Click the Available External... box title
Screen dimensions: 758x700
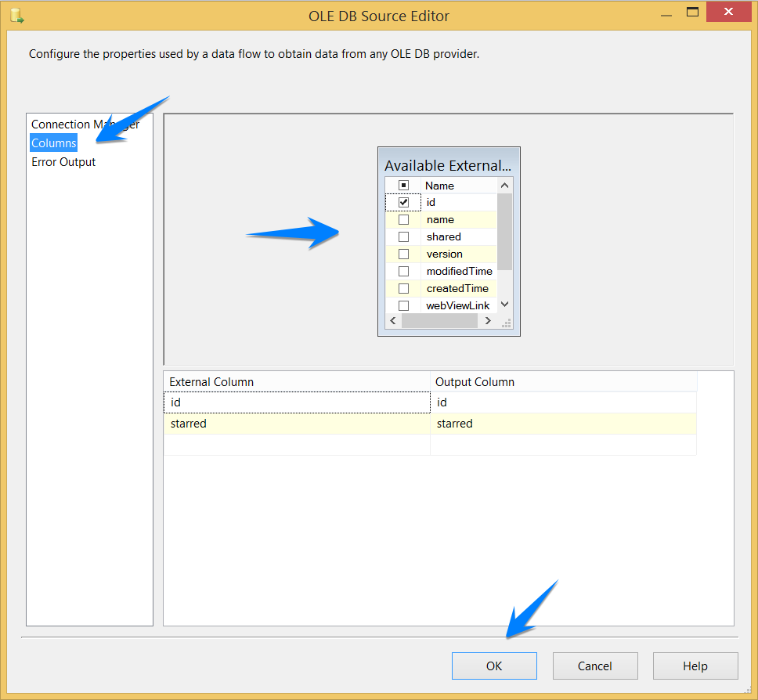coord(448,165)
